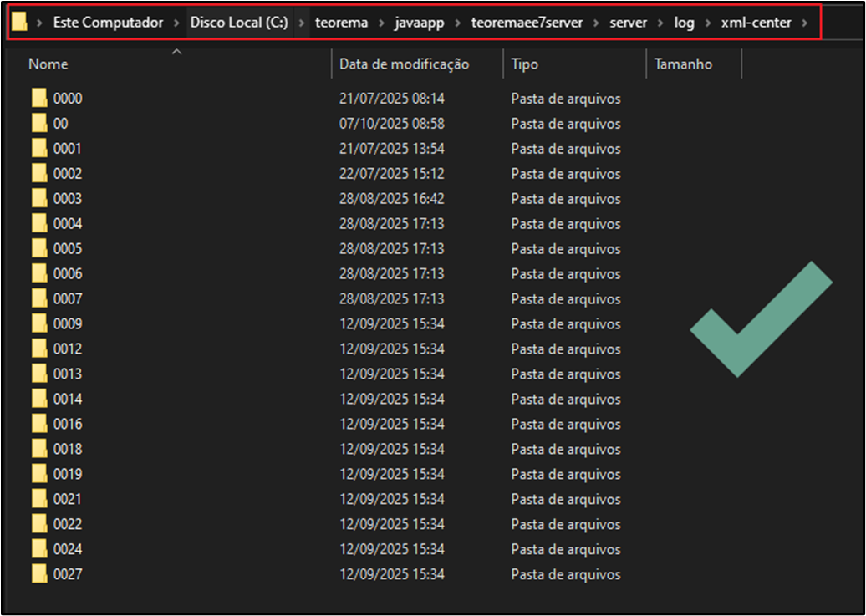866x616 pixels.
Task: Click the folder icon of 0004
Action: tap(39, 224)
